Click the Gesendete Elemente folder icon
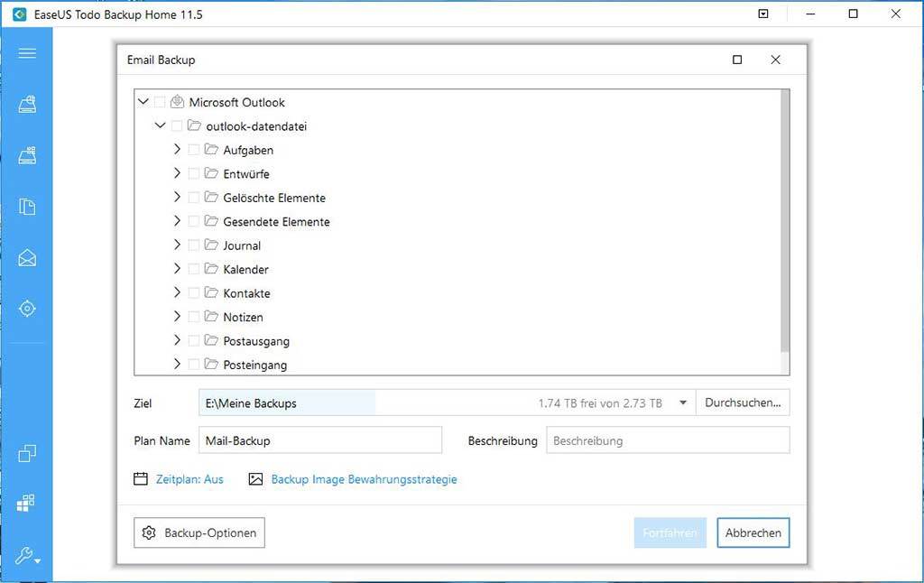This screenshot has height=583, width=924. tap(211, 221)
